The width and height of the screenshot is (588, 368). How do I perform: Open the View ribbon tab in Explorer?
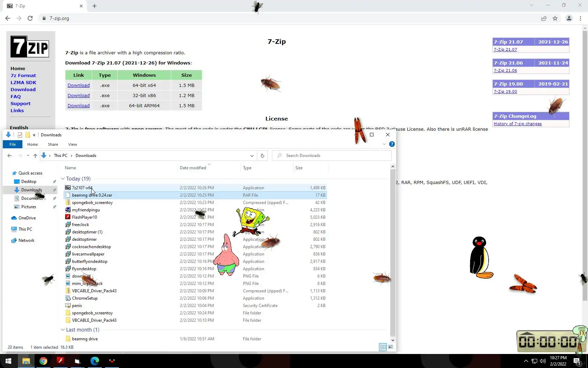click(72, 144)
